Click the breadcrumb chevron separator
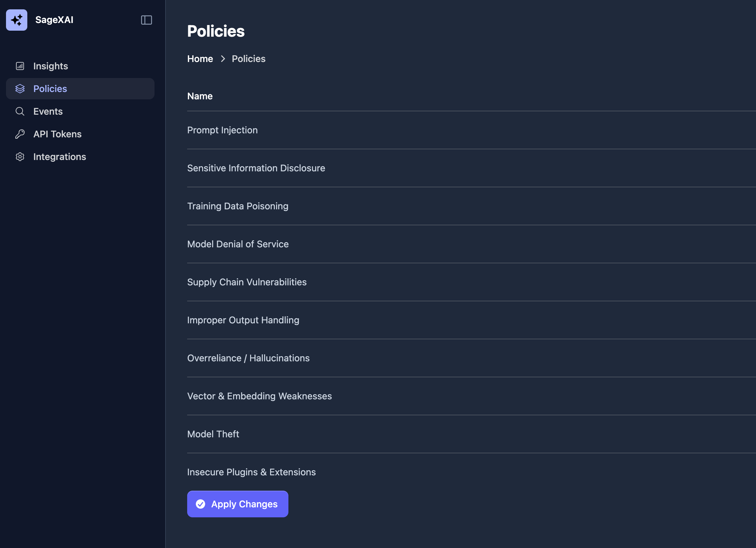Image resolution: width=756 pixels, height=548 pixels. pos(223,59)
